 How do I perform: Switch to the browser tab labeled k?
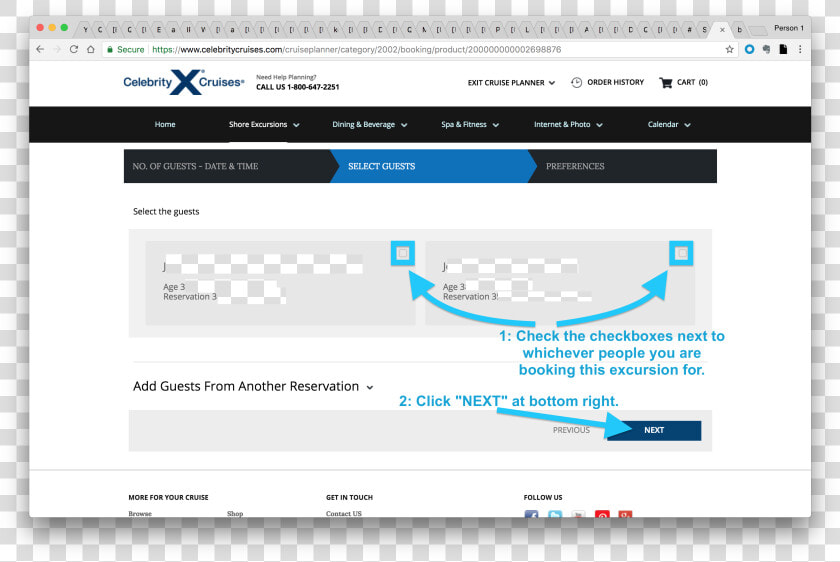coord(335,30)
